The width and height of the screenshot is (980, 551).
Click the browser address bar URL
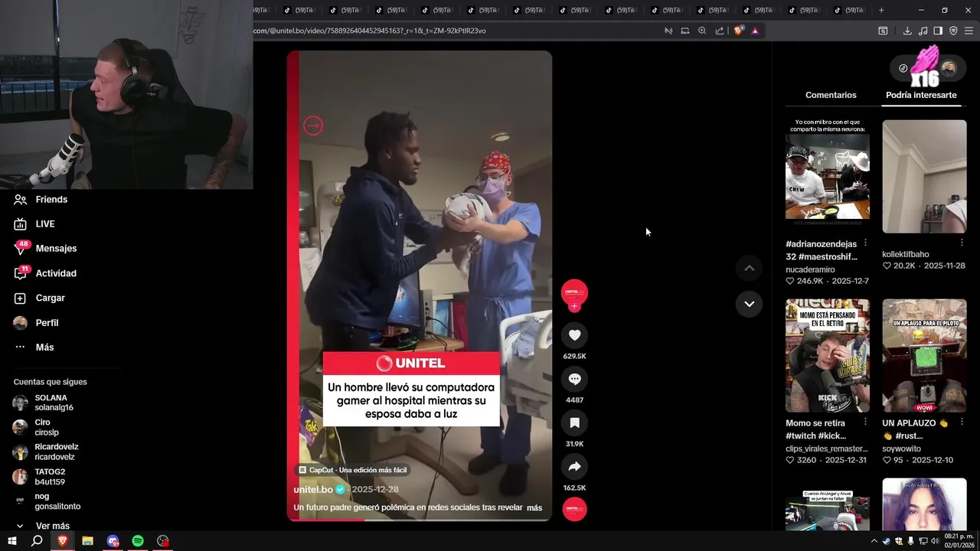(370, 31)
